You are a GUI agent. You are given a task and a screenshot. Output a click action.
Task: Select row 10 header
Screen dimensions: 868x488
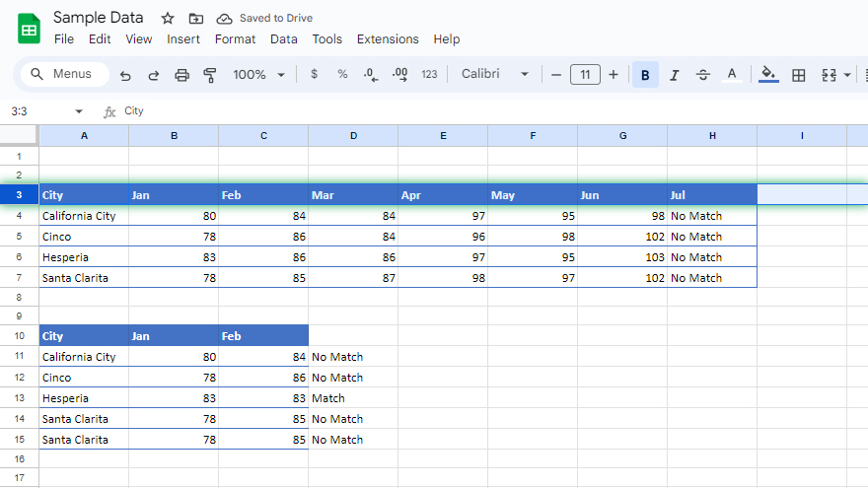[x=19, y=336]
